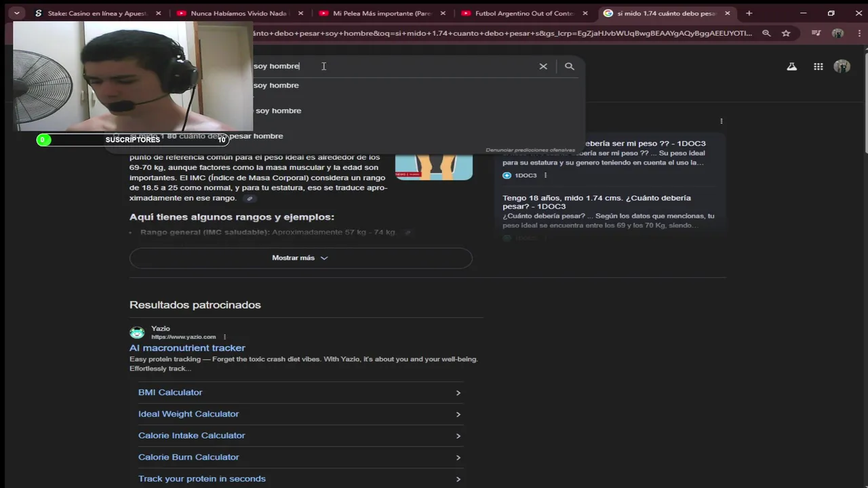Click inside the Google search input field
The image size is (868, 488).
[x=393, y=66]
